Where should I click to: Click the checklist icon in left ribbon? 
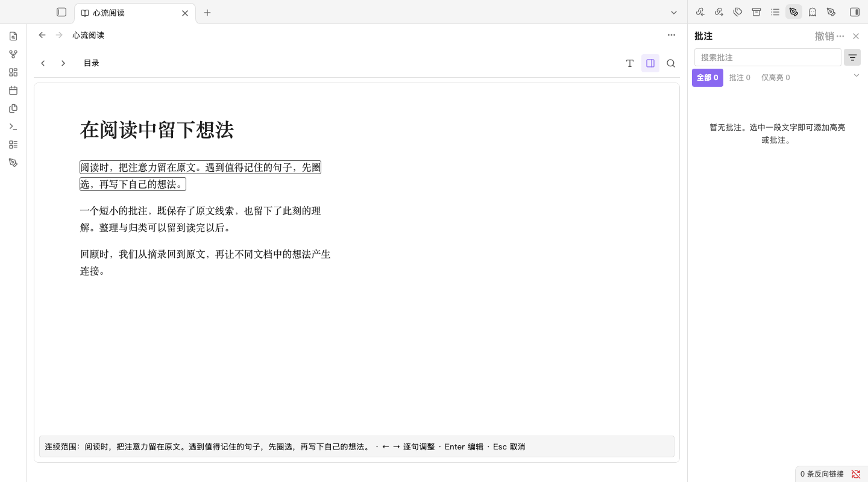click(13, 145)
